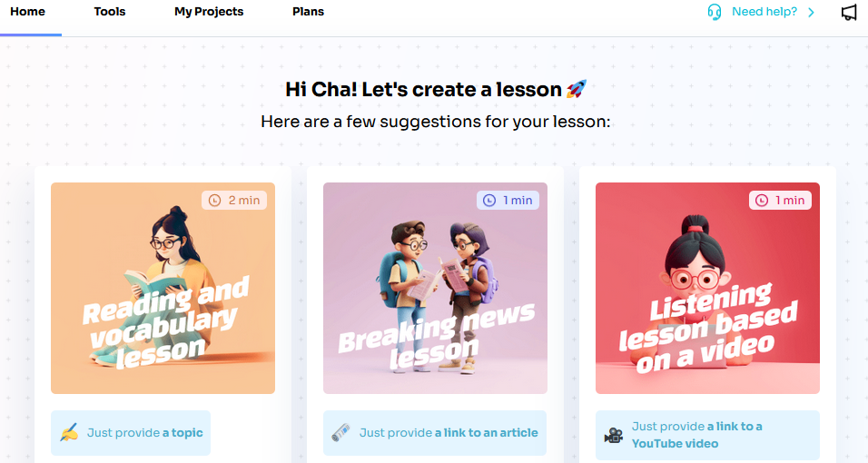Choose Just provide a link to YouTube video
This screenshot has width=868, height=463.
coord(707,435)
